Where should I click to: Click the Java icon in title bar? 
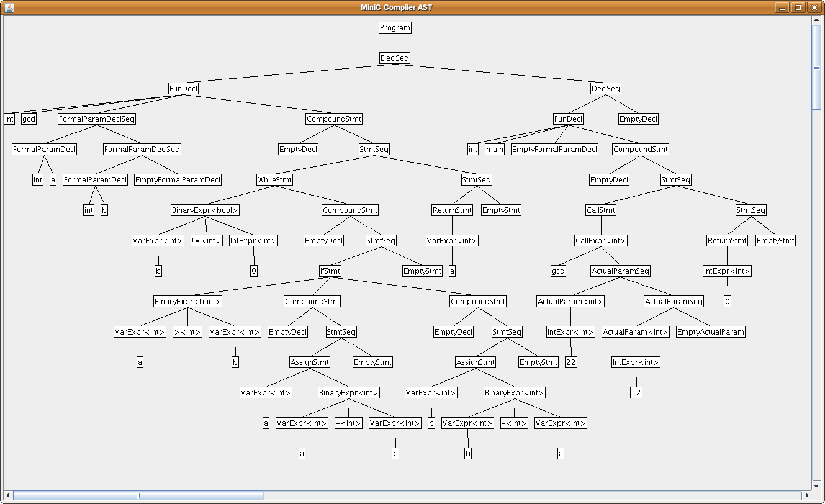point(9,7)
